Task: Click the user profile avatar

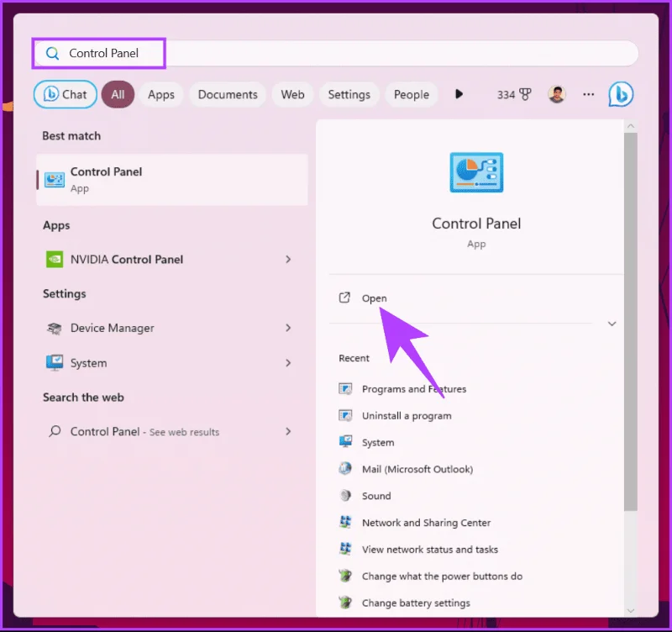Action: (x=557, y=94)
